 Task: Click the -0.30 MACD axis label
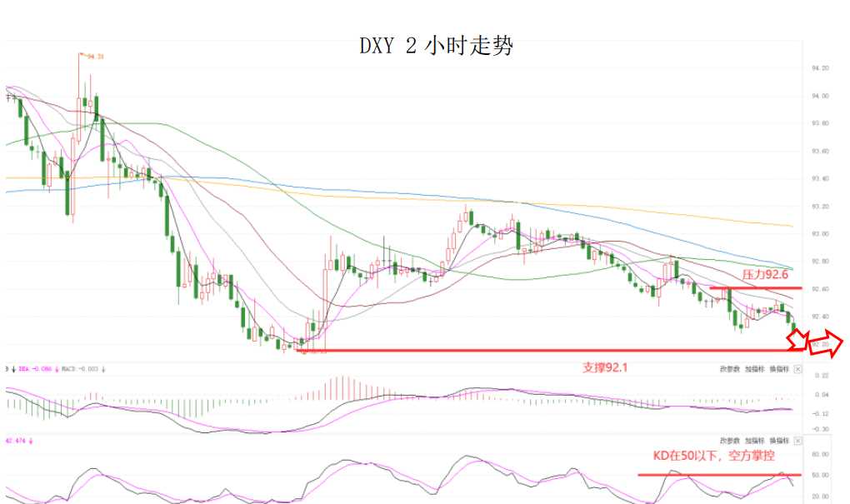pyautogui.click(x=822, y=429)
